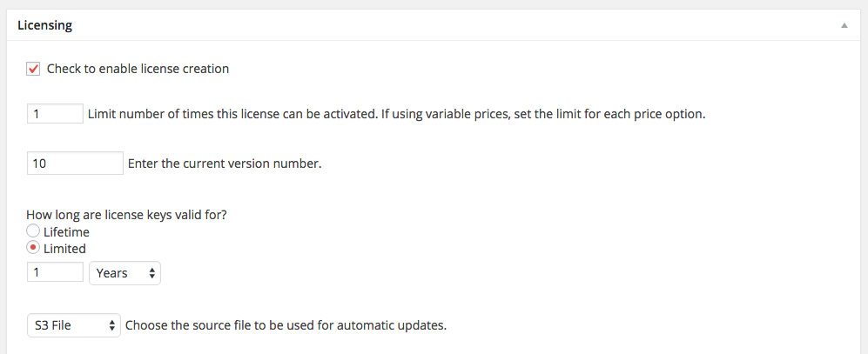Click the Lifetime option label
The width and height of the screenshot is (868, 354).
[x=66, y=232]
